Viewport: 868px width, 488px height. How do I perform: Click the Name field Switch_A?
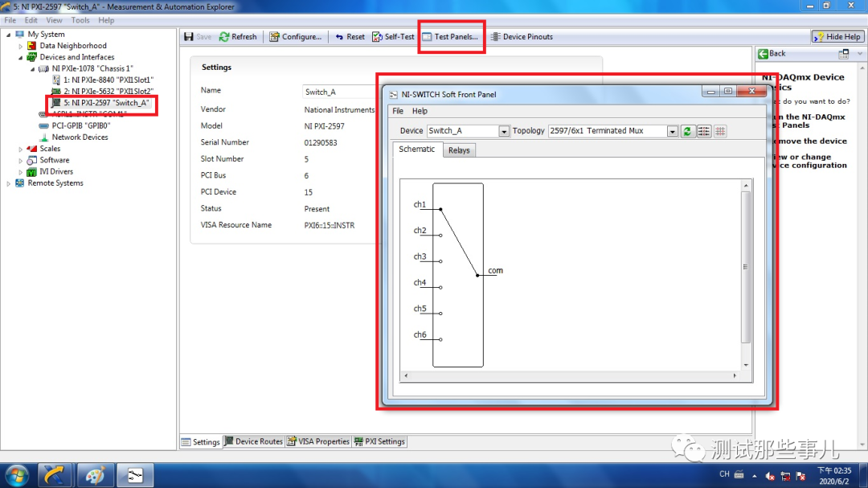point(341,92)
